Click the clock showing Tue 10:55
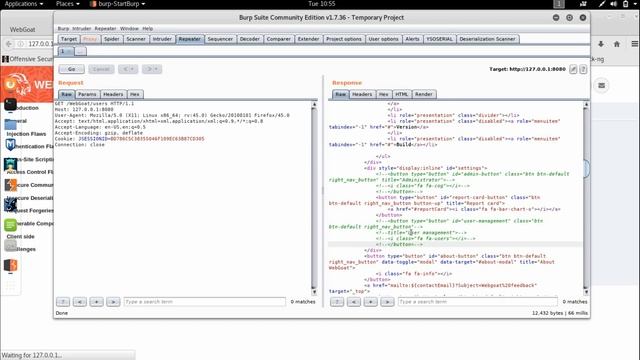Viewport: 640px width, 360px height. 322,4
